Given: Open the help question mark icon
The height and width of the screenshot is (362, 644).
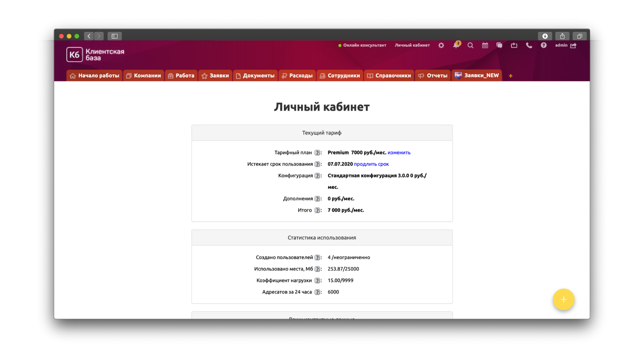Looking at the screenshot, I should pos(544,45).
